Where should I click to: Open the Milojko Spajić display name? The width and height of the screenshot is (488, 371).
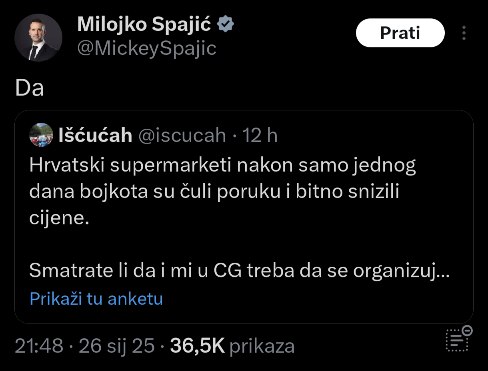(144, 25)
